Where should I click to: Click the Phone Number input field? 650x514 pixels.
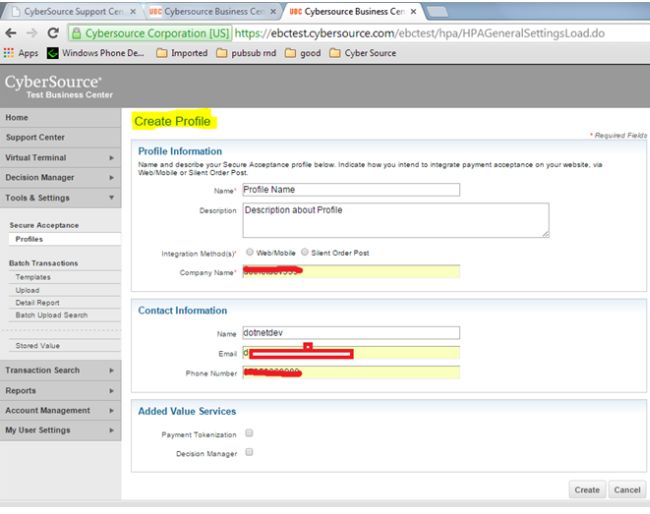pyautogui.click(x=351, y=373)
